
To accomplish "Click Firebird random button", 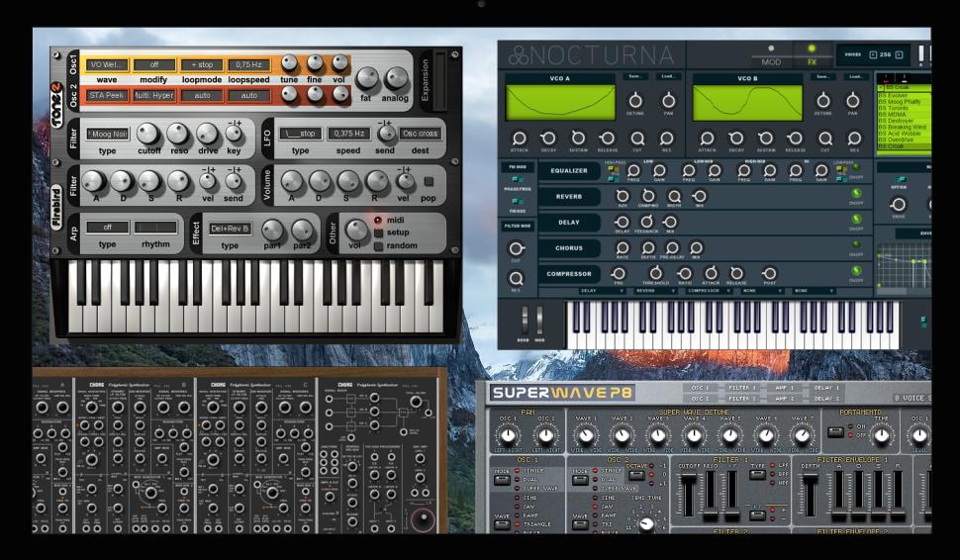I will [x=378, y=246].
